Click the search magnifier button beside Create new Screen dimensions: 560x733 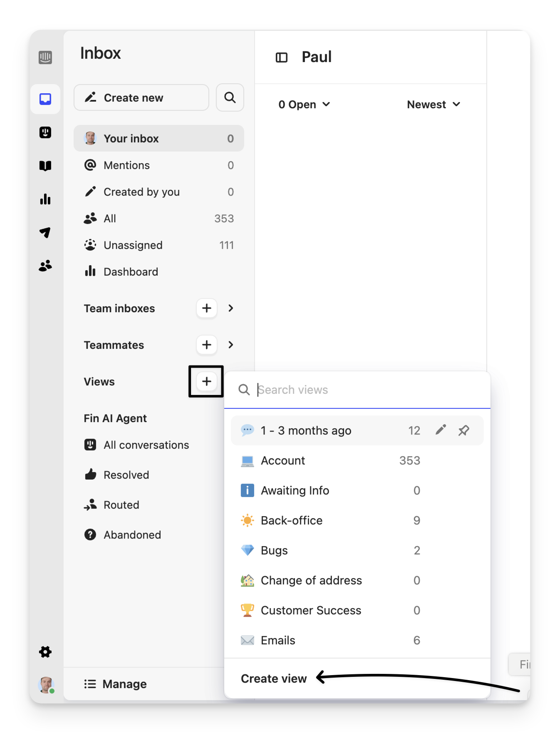[230, 98]
